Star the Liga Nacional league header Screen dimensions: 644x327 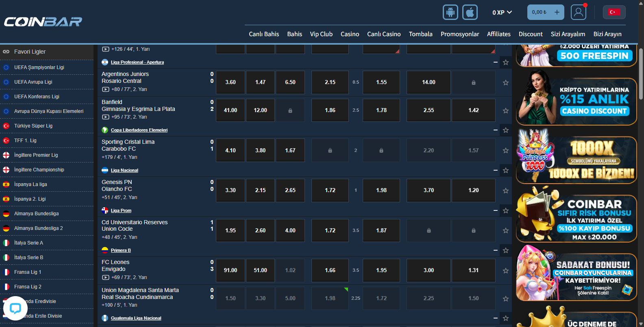[506, 171]
